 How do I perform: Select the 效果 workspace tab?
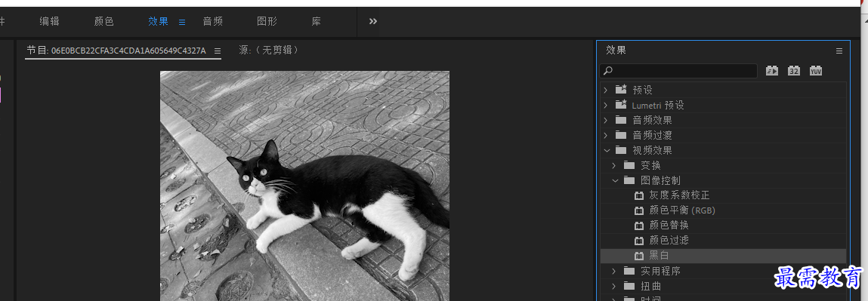(159, 22)
